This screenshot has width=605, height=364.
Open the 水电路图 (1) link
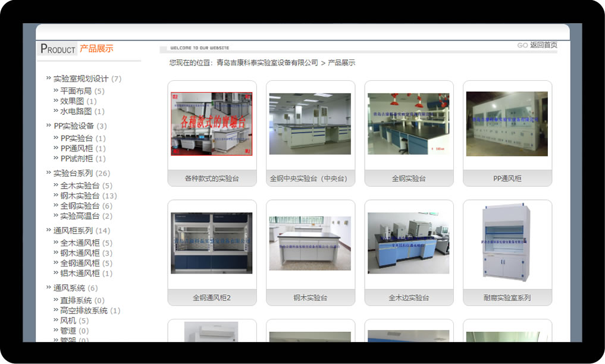(x=82, y=111)
